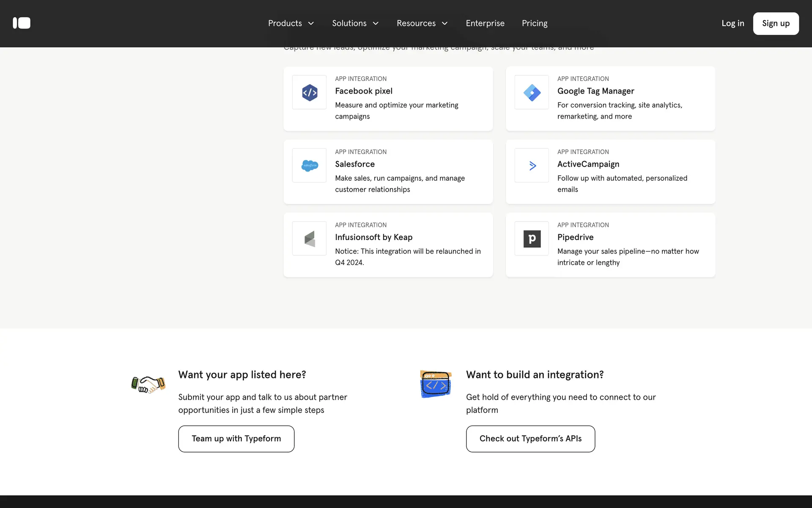Expand the Products dropdown menu
812x508 pixels.
[291, 23]
